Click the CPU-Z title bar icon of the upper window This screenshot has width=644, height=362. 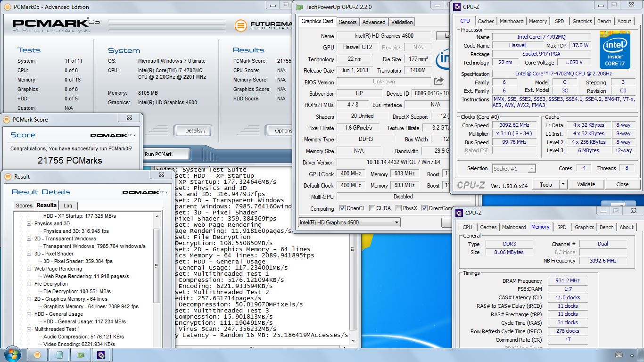click(x=457, y=7)
